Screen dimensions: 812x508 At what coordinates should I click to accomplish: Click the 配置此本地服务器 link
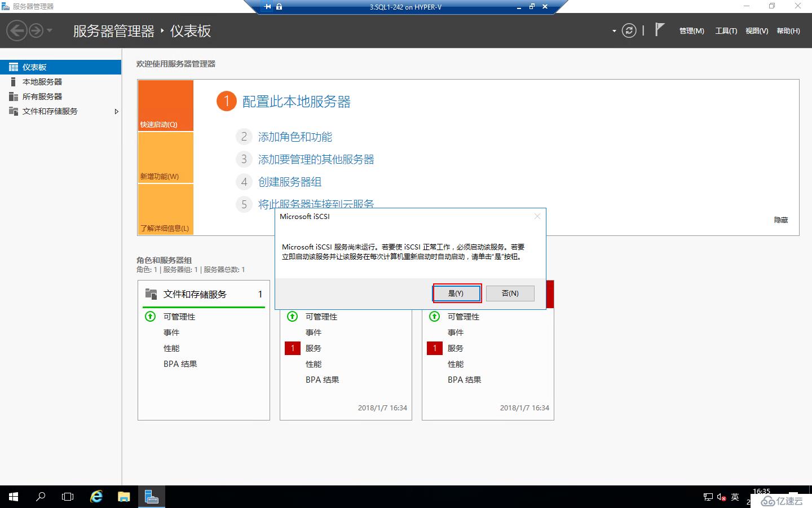[296, 102]
